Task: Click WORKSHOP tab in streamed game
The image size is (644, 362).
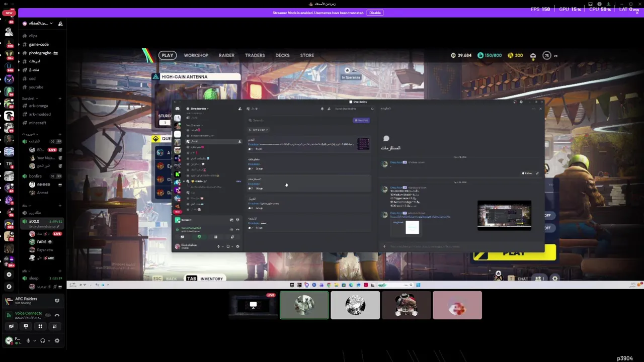Action: pyautogui.click(x=196, y=55)
